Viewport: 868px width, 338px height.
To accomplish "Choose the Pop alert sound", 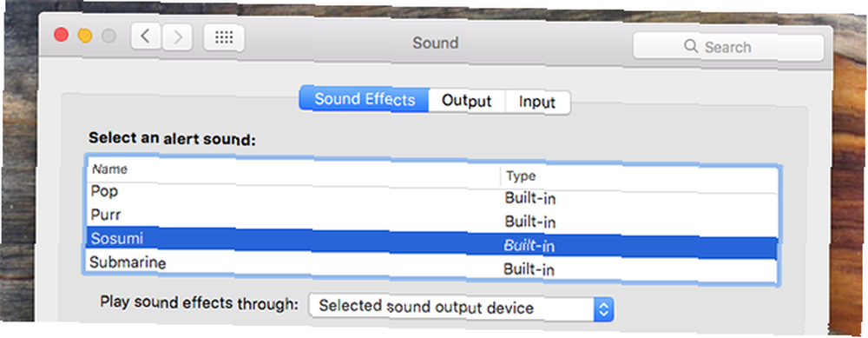I will coord(431,195).
